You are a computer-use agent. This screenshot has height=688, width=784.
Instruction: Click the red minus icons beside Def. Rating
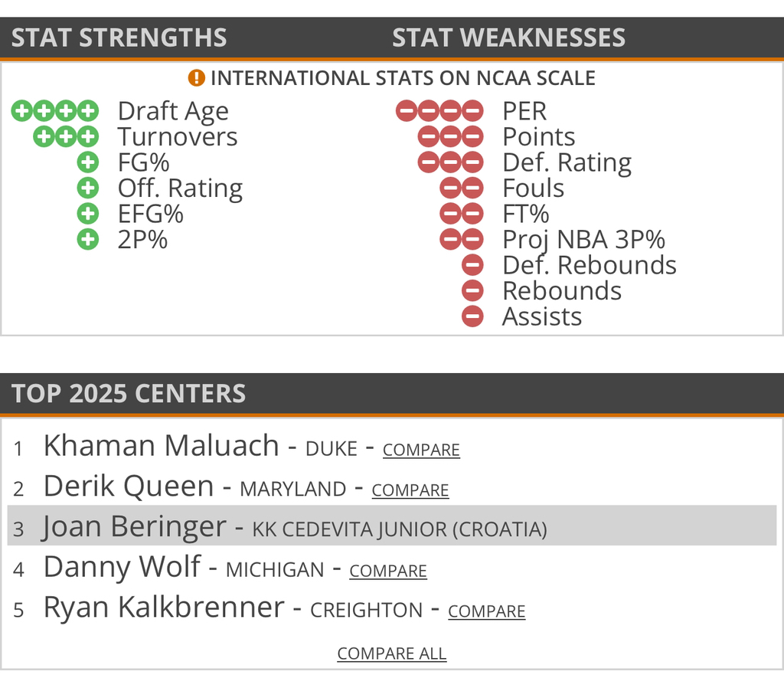(x=451, y=162)
